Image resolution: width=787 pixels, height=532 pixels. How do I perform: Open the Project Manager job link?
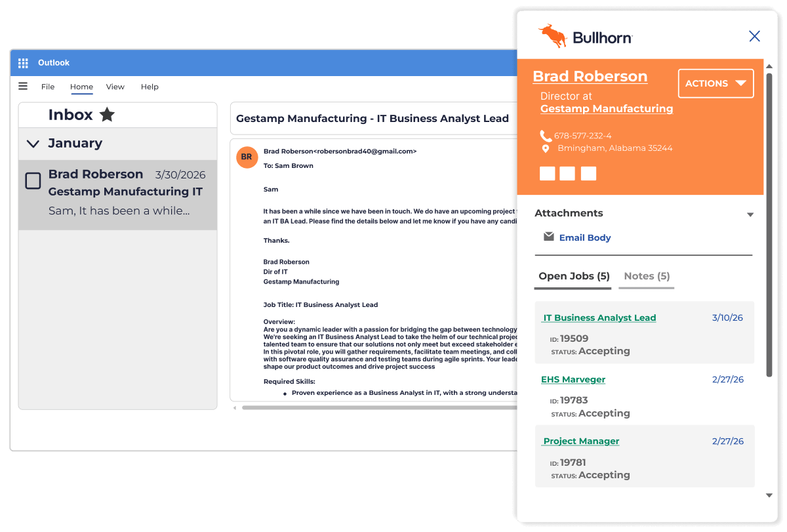[580, 441]
